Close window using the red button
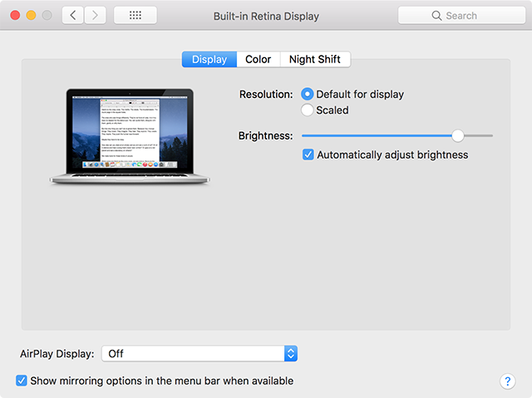 15,15
